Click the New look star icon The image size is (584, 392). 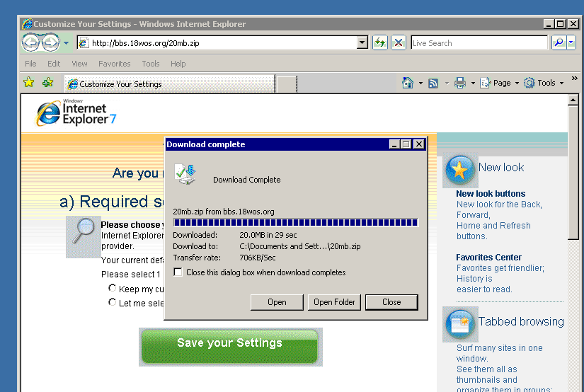[x=459, y=171]
